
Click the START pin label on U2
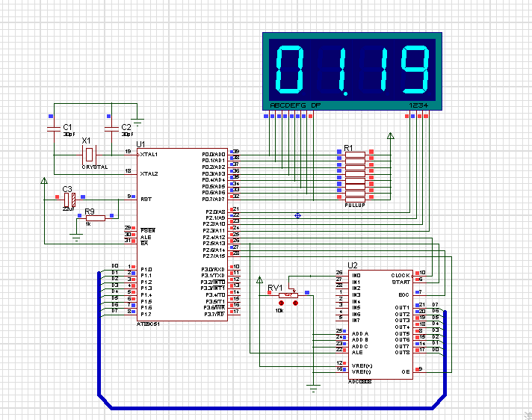coord(401,282)
